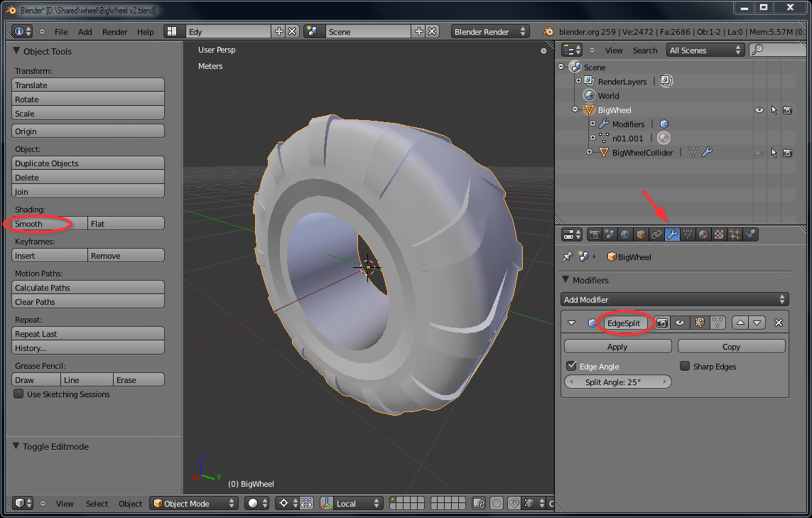This screenshot has width=812, height=518.
Task: Open the All Scenes outliner filter dropdown
Action: [x=705, y=50]
